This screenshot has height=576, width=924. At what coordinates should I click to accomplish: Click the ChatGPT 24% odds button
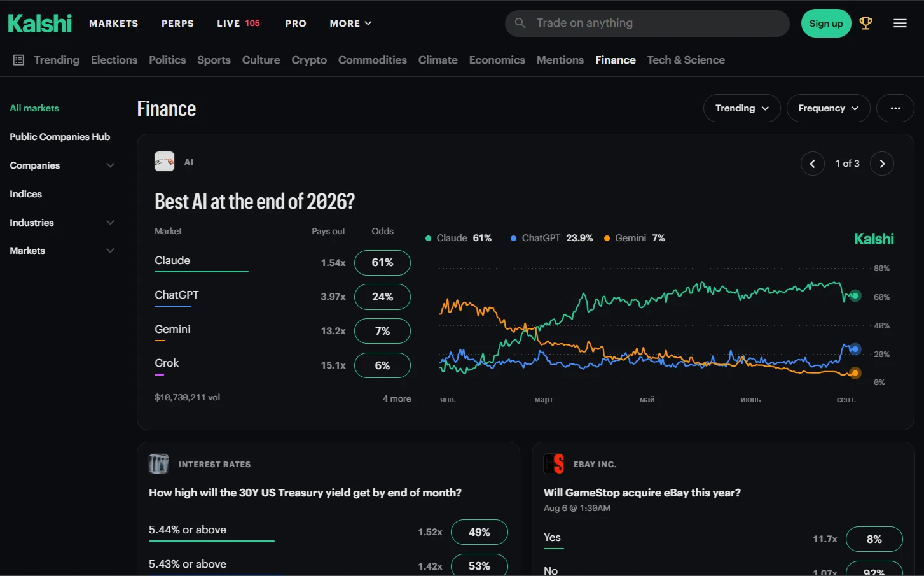click(x=382, y=297)
